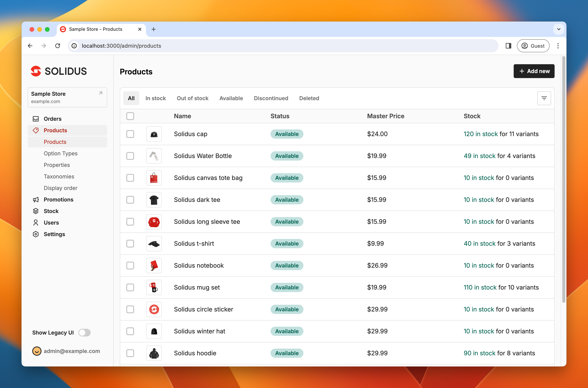Click the Sample Store example.com card

[x=67, y=97]
